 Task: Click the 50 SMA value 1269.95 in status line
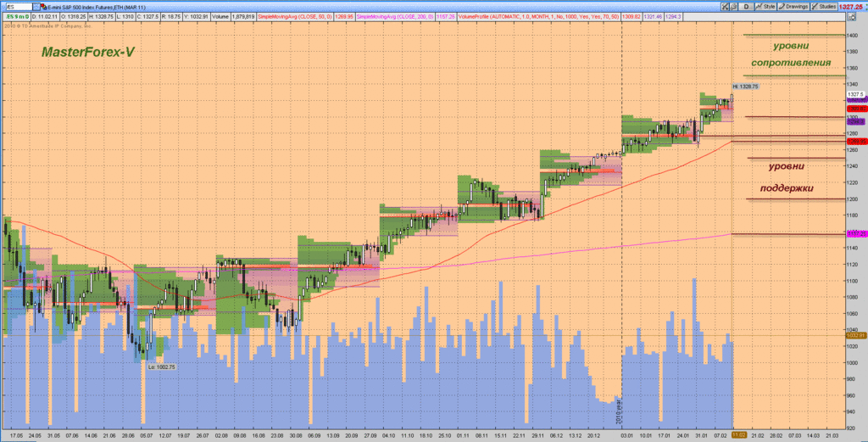(344, 17)
